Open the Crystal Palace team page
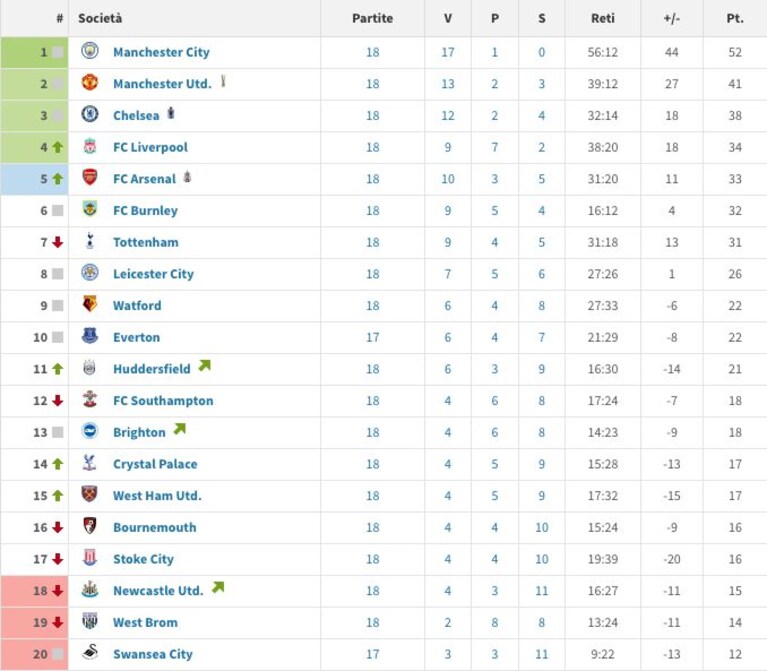The height and width of the screenshot is (671, 767). (x=155, y=464)
